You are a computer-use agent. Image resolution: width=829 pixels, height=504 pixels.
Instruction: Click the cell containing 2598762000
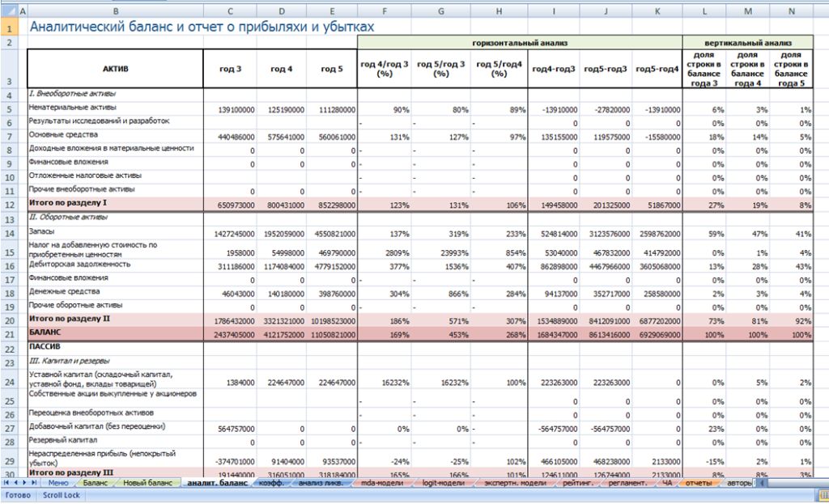point(657,234)
